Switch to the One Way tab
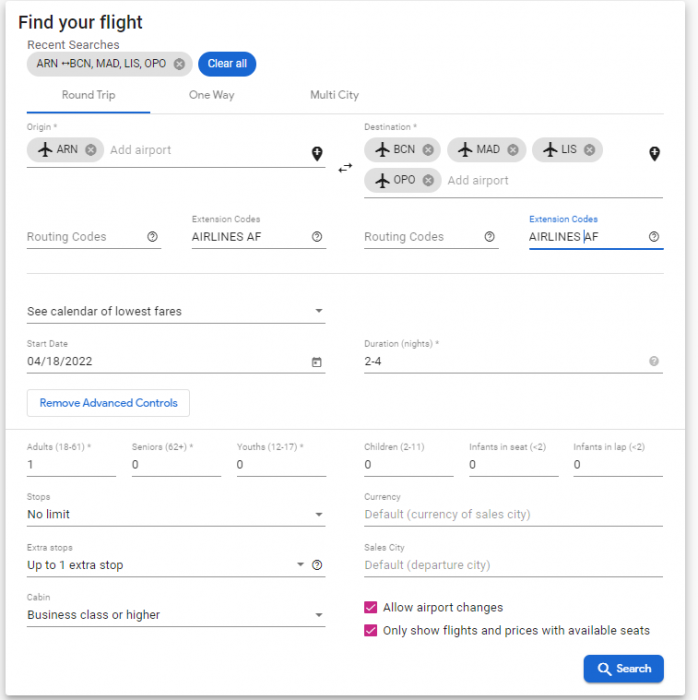Image resolution: width=698 pixels, height=700 pixels. point(212,95)
